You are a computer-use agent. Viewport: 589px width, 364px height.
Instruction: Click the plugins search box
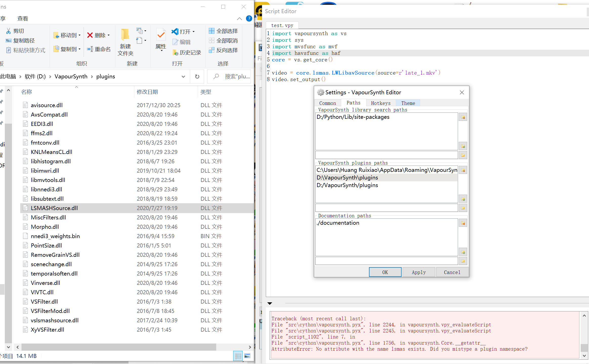[229, 76]
